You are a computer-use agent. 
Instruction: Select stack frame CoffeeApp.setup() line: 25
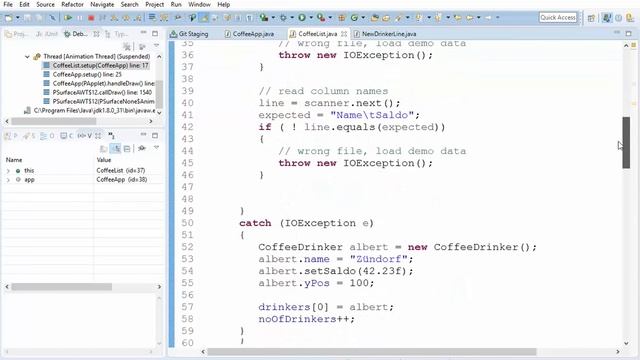[87, 74]
